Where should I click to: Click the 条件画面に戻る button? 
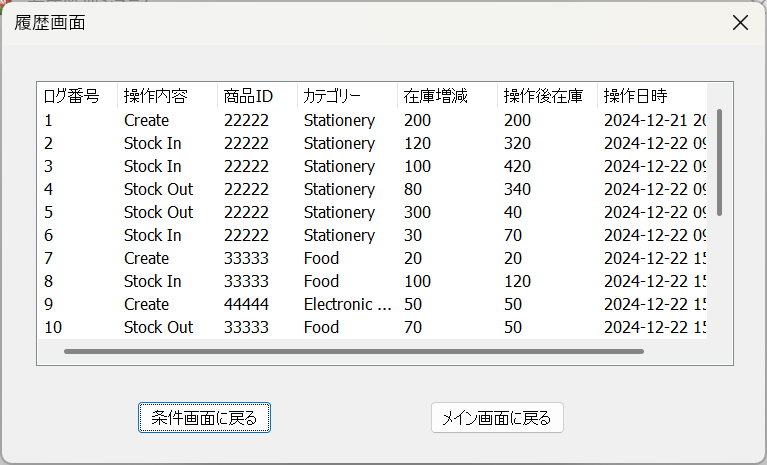pyautogui.click(x=204, y=418)
